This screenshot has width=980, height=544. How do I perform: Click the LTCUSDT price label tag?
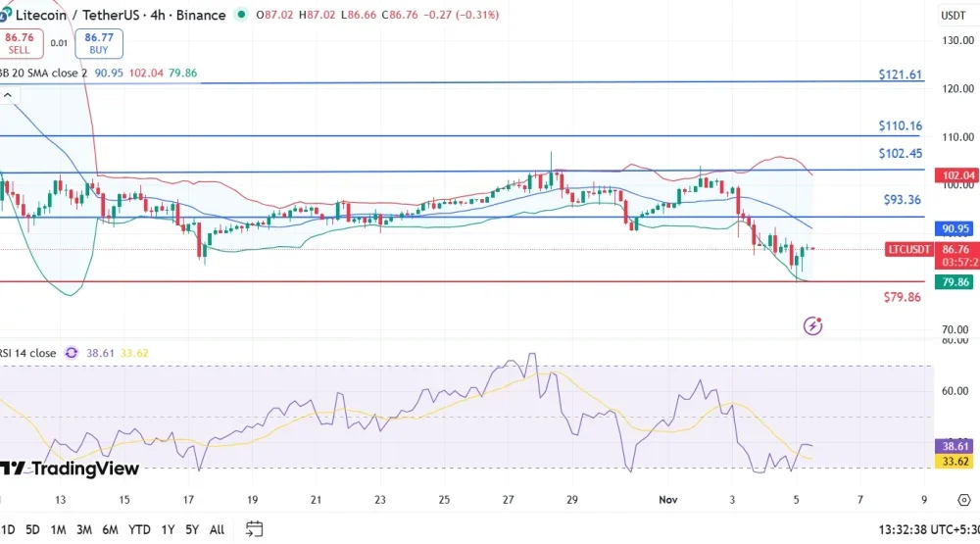[910, 250]
